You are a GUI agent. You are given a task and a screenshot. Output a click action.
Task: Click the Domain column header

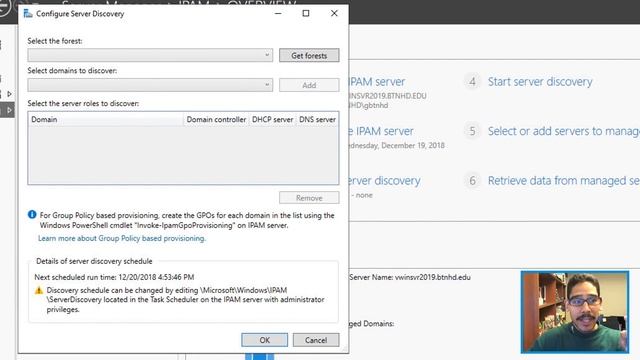pyautogui.click(x=106, y=120)
